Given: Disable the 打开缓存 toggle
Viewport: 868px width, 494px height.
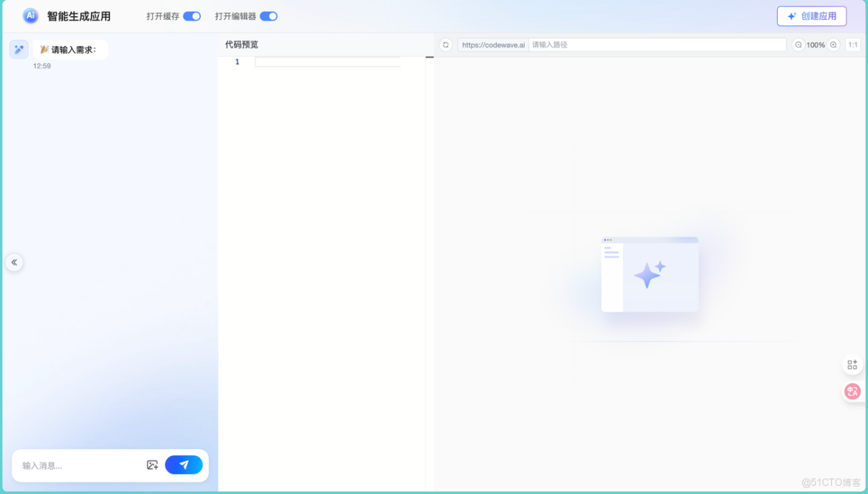Looking at the screenshot, I should [x=192, y=15].
